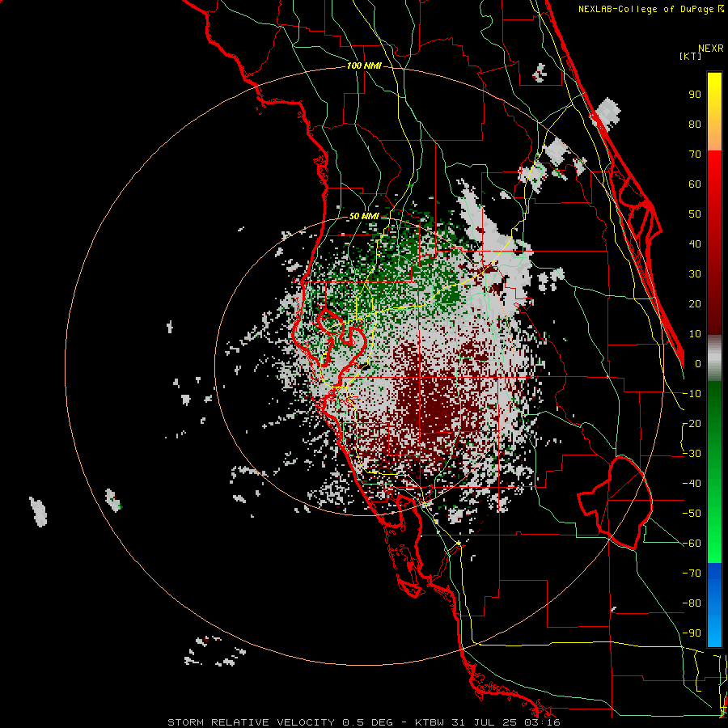Click the 0 knot scale label
Image resolution: width=728 pixels, height=728 pixels.
(698, 363)
